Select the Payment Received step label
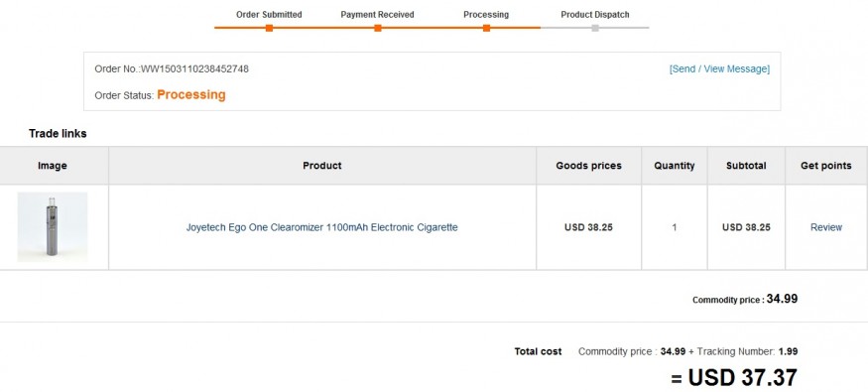The width and height of the screenshot is (868, 392). (x=378, y=15)
